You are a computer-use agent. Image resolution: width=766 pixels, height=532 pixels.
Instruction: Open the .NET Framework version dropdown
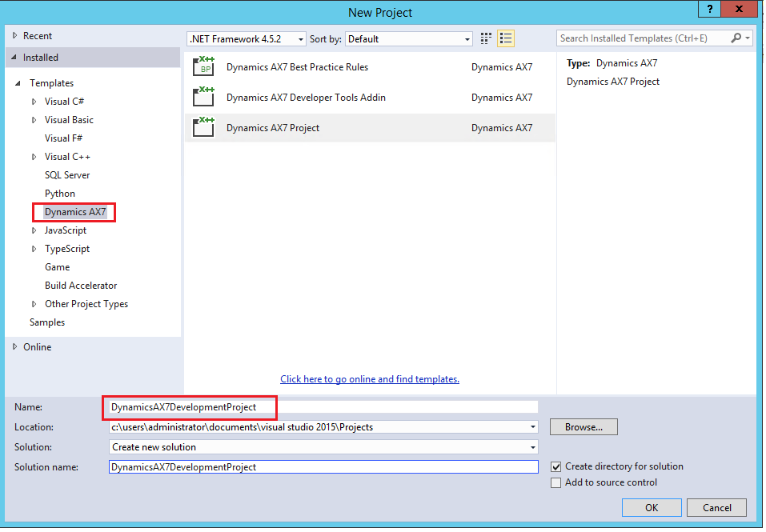click(x=247, y=38)
